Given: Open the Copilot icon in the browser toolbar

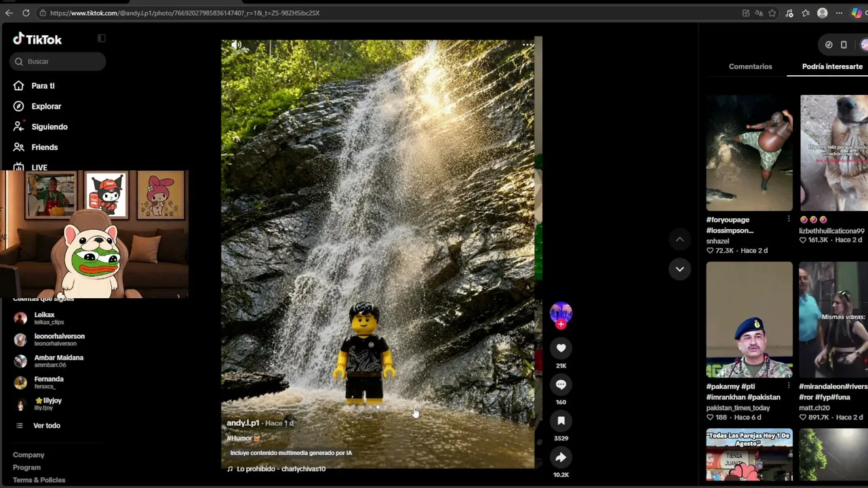Looking at the screenshot, I should tap(857, 13).
